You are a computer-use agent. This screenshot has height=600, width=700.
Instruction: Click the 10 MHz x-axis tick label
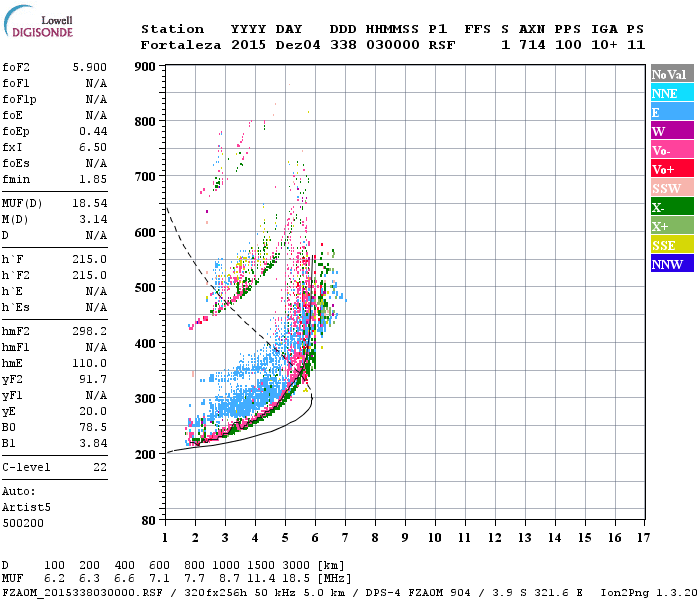435,538
